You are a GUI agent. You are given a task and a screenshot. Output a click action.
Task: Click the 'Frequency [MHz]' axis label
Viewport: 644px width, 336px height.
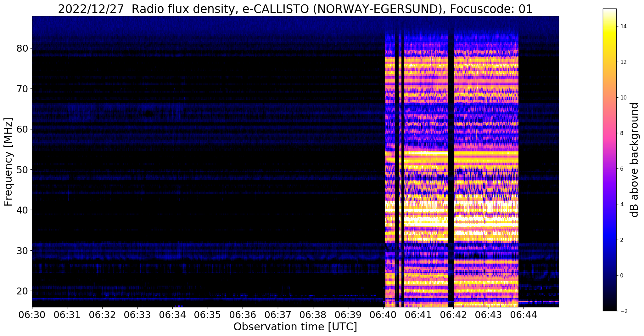8,162
